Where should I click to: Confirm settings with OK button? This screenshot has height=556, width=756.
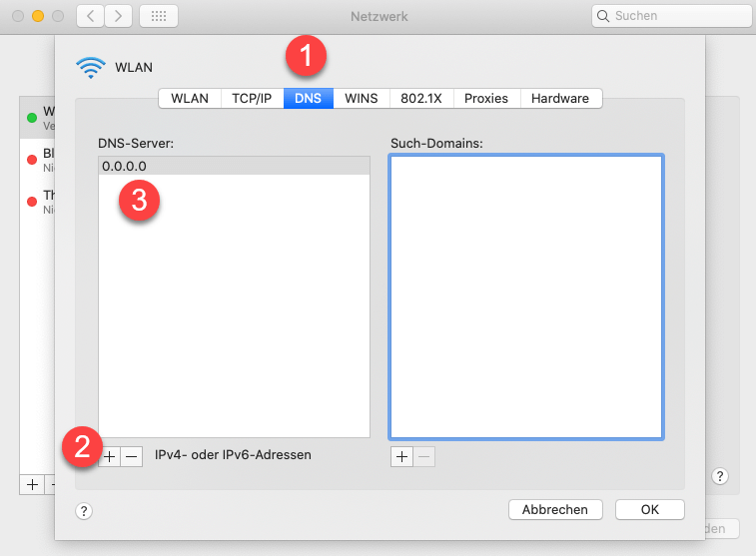(649, 509)
